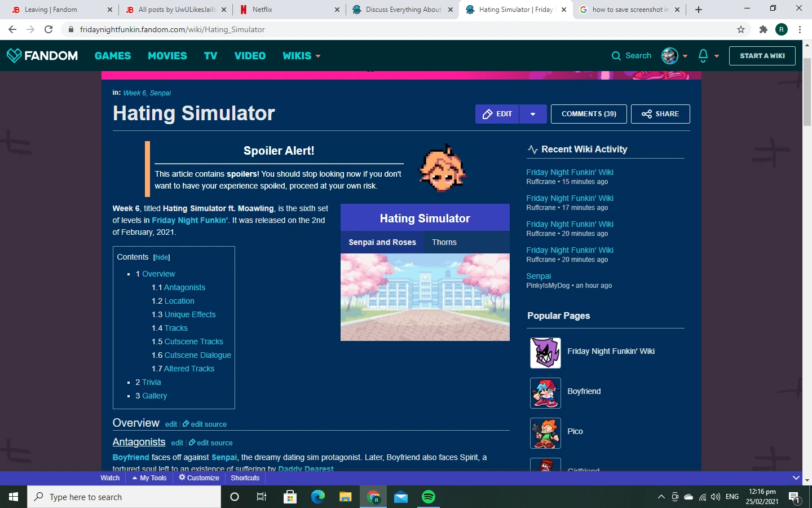Hide the Contents table of the article
This screenshot has width=812, height=508.
(161, 257)
